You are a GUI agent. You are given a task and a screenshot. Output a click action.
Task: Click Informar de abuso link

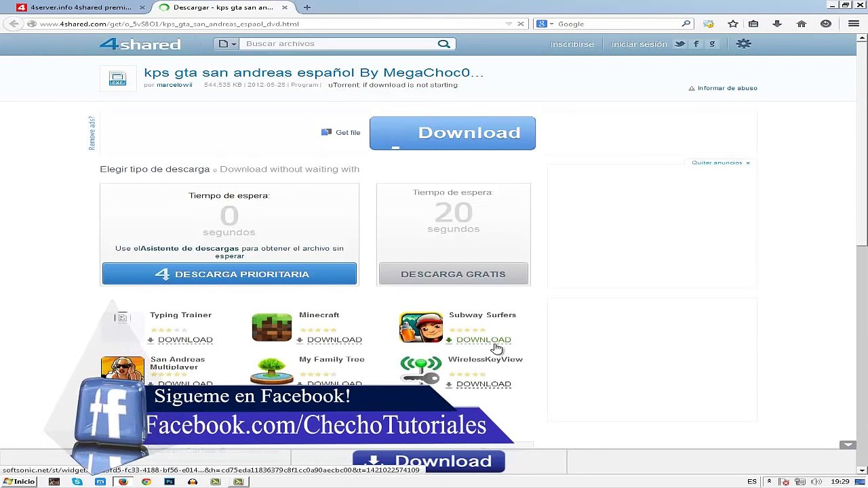(723, 88)
